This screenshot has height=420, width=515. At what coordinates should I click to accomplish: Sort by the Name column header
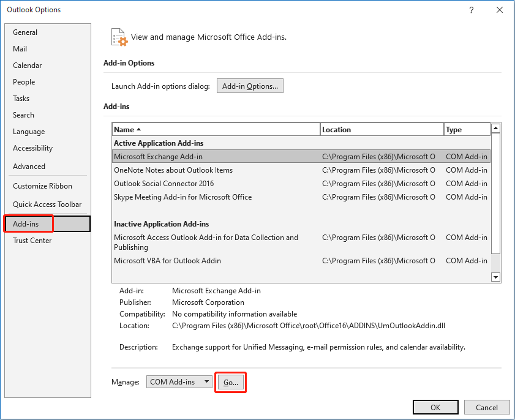coord(216,129)
